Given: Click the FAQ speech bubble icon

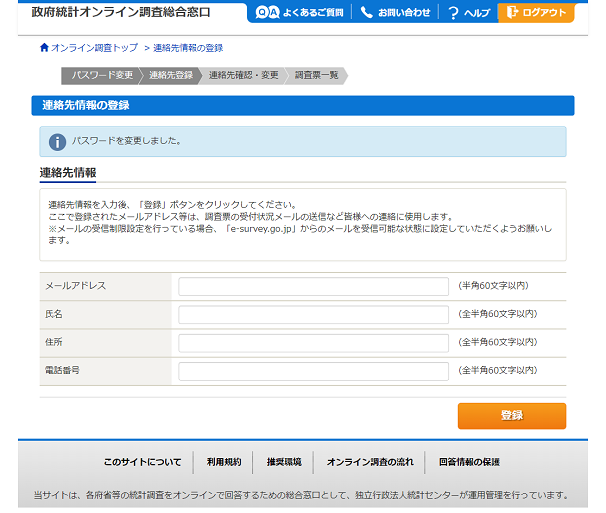Looking at the screenshot, I should (x=267, y=13).
